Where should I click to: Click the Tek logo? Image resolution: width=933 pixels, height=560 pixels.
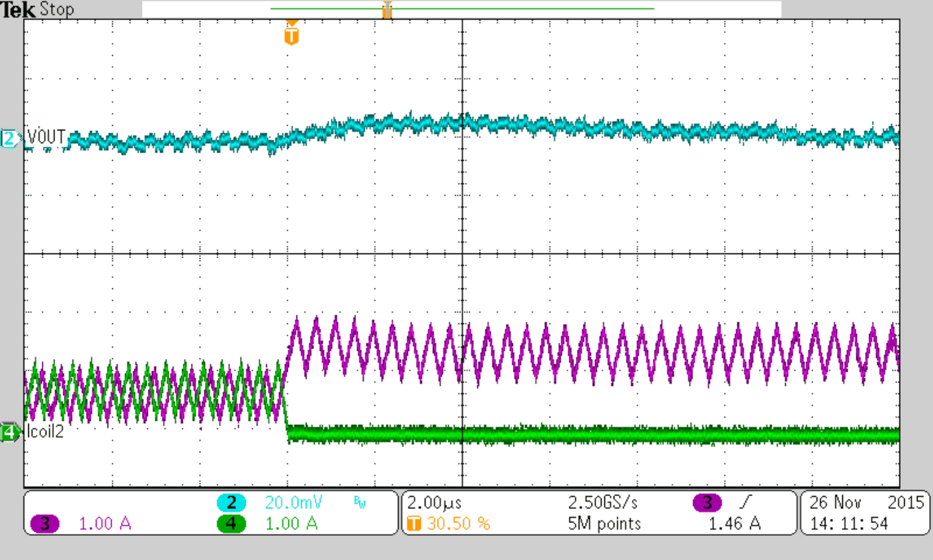point(17,10)
